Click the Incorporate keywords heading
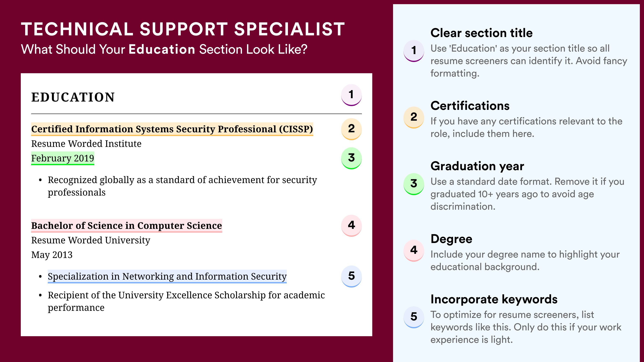Viewport: 644px width, 362px height. click(x=494, y=299)
